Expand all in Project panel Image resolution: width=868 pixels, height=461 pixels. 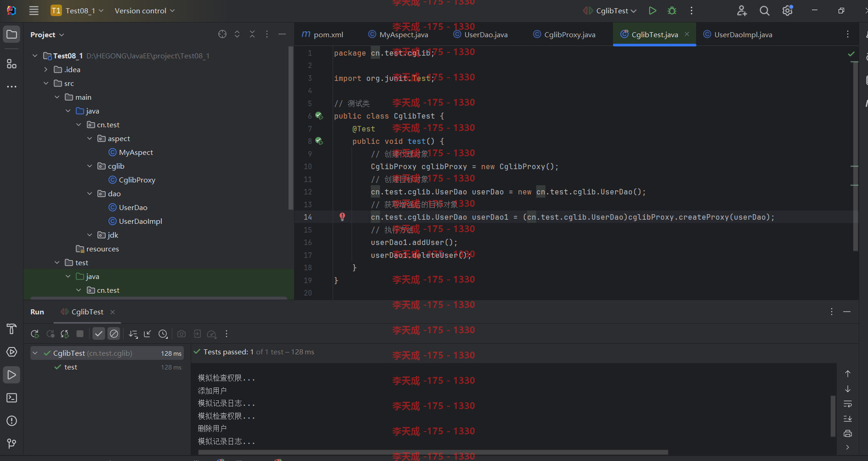pos(237,34)
